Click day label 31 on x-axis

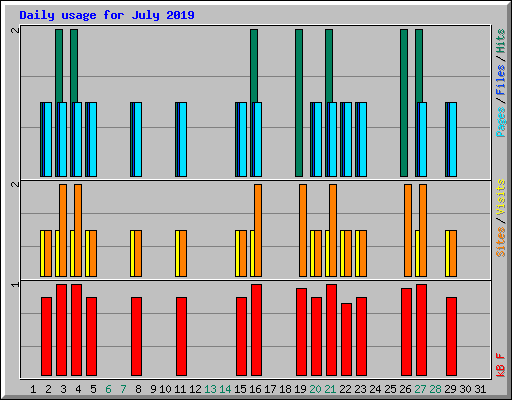click(480, 389)
